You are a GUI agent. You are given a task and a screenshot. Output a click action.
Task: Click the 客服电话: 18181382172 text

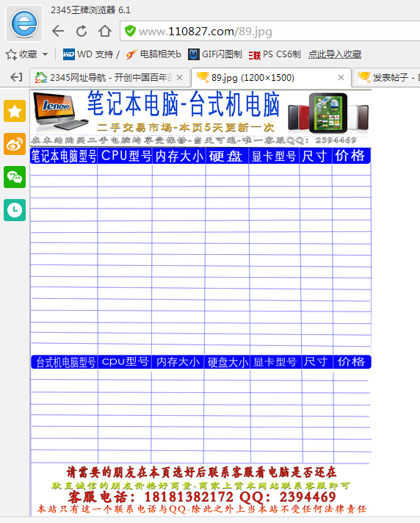(150, 497)
